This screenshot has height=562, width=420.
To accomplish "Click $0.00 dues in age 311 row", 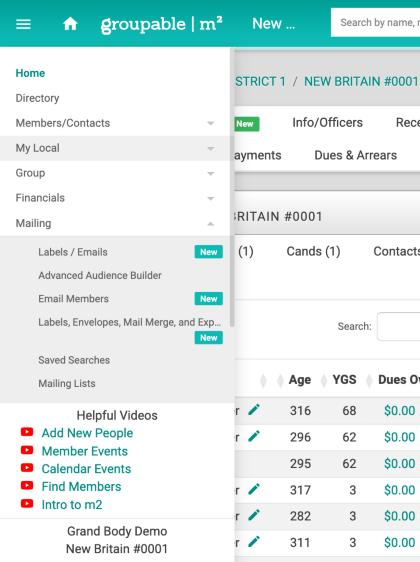I will (x=400, y=543).
